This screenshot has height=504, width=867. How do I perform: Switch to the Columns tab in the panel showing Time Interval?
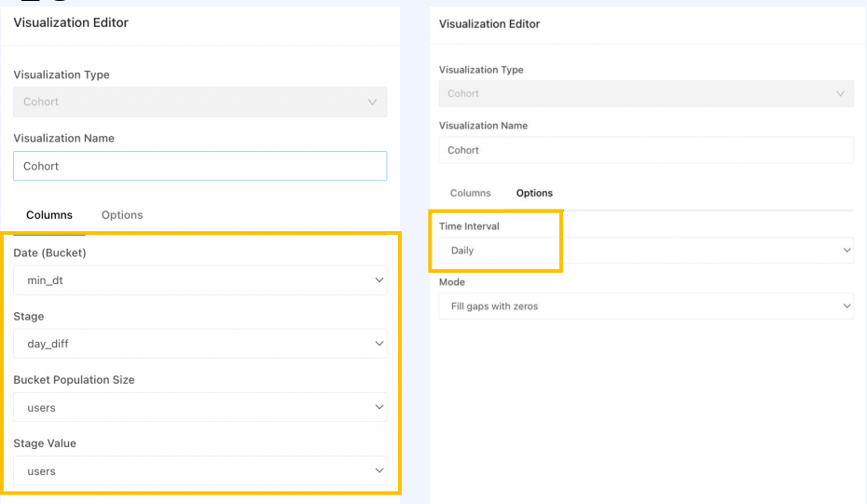[471, 193]
